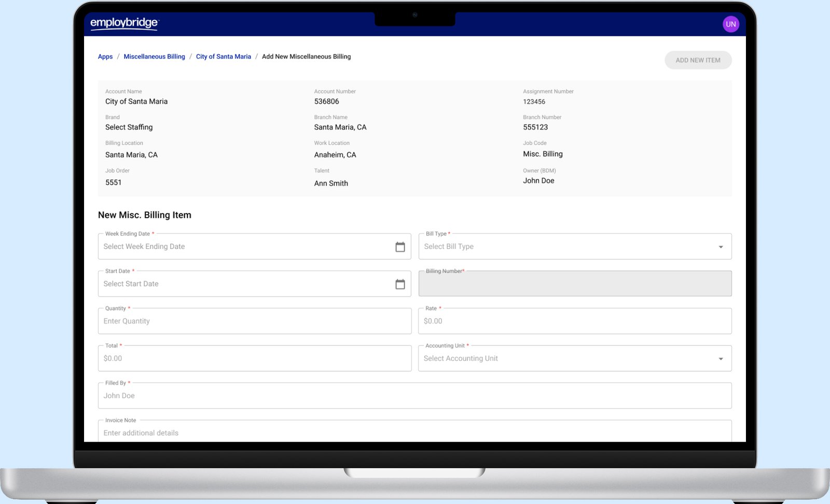Click the Week Ending Date field
The image size is (830, 504).
pyautogui.click(x=244, y=247)
